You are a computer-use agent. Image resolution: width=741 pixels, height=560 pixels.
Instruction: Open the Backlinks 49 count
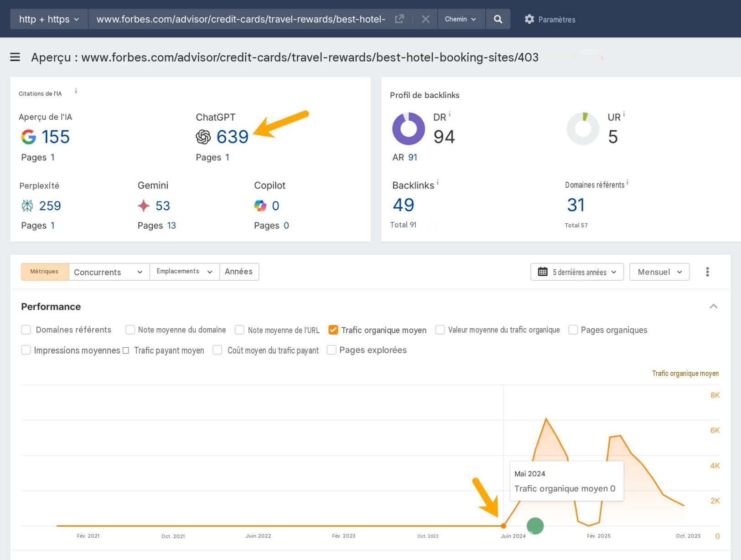point(404,205)
